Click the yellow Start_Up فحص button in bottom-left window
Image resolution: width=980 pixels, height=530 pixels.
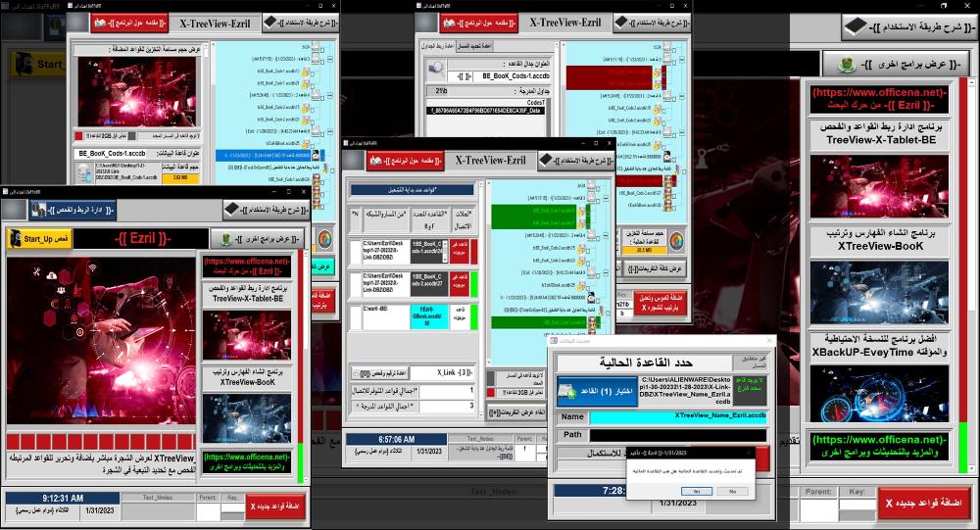39,239
